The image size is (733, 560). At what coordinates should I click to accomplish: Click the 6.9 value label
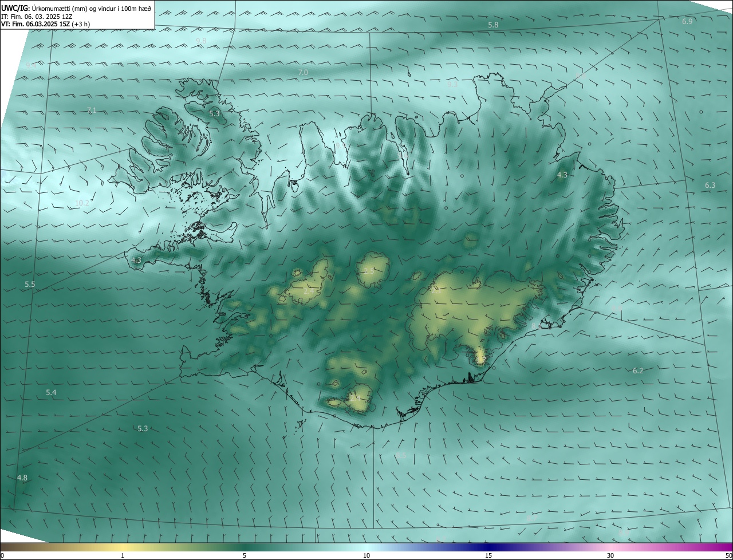687,21
